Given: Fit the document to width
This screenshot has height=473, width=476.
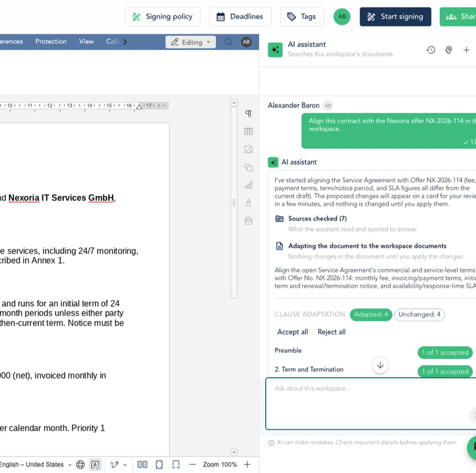Looking at the screenshot, I should click(x=176, y=464).
